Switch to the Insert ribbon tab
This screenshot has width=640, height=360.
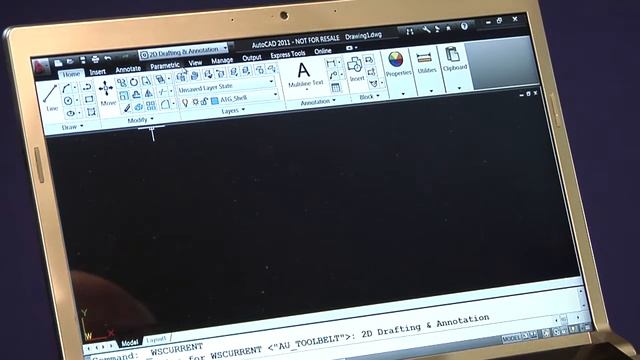[98, 72]
